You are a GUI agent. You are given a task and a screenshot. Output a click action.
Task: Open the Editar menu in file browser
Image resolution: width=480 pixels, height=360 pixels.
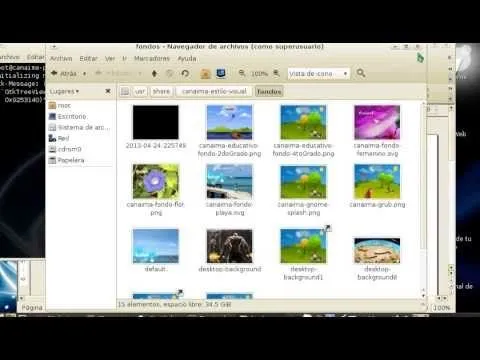click(88, 59)
